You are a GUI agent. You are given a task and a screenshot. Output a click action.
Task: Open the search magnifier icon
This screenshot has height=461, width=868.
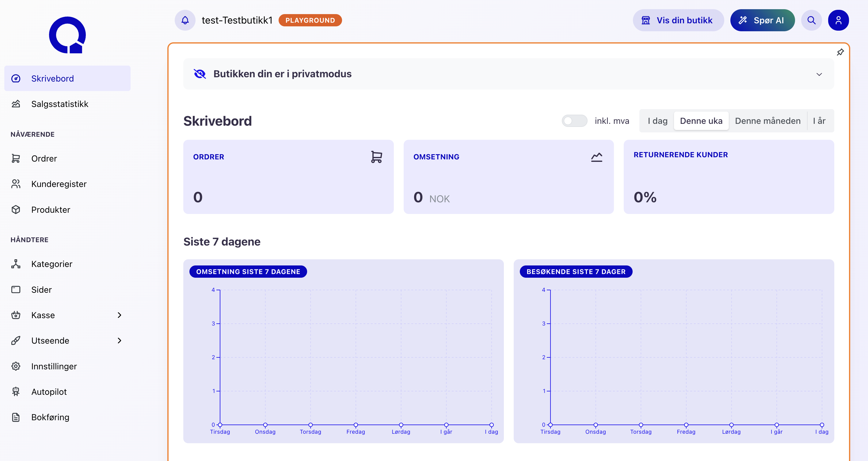(811, 20)
